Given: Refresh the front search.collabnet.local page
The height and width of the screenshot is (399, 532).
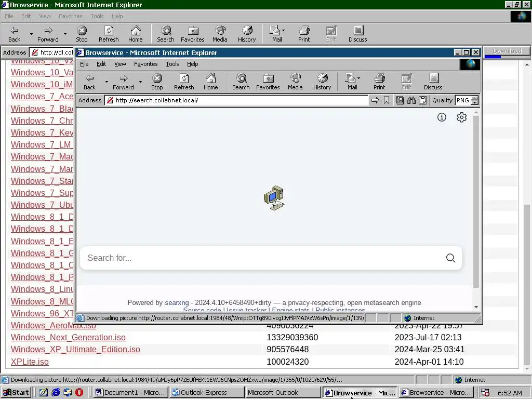Looking at the screenshot, I should pyautogui.click(x=184, y=82).
